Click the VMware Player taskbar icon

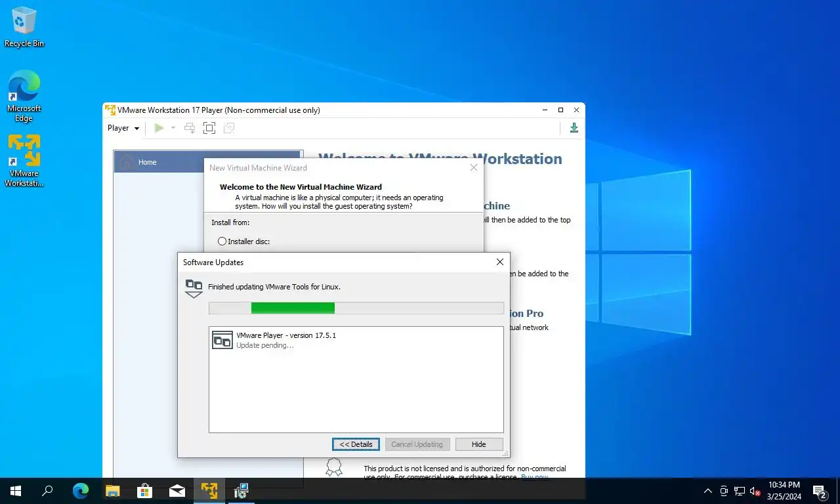(209, 491)
